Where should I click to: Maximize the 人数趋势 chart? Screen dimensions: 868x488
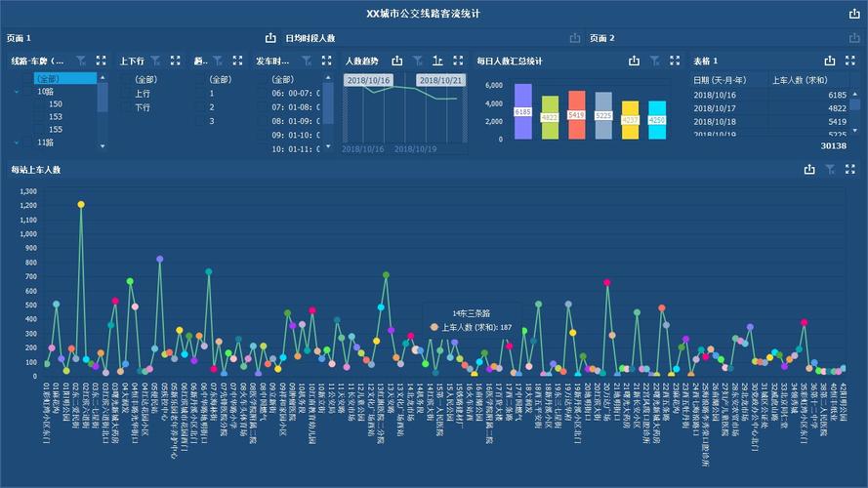pos(458,61)
